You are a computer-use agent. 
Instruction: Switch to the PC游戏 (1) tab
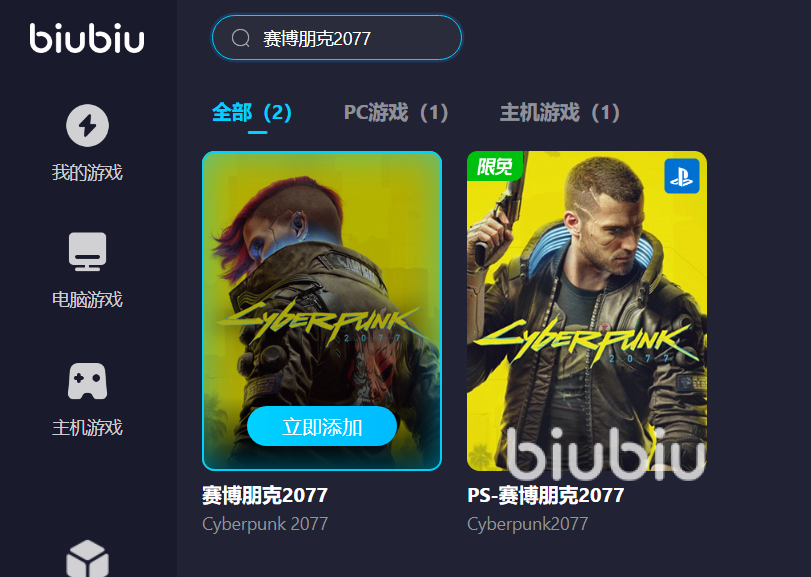396,113
